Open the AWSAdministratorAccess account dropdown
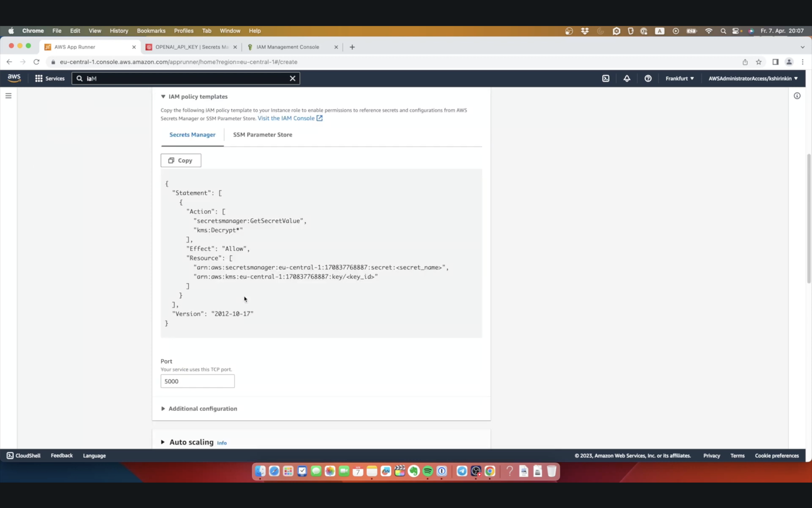The width and height of the screenshot is (812, 508). [x=753, y=78]
